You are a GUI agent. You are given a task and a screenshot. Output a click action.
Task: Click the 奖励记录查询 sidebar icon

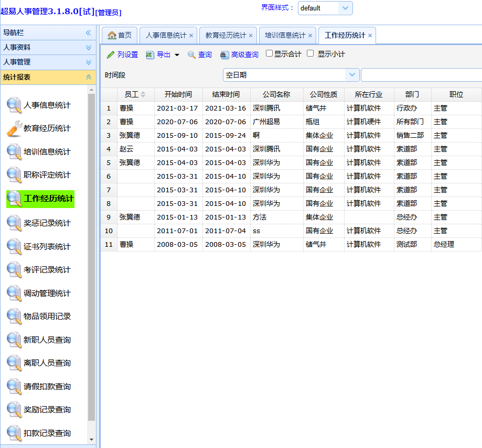tap(14, 410)
